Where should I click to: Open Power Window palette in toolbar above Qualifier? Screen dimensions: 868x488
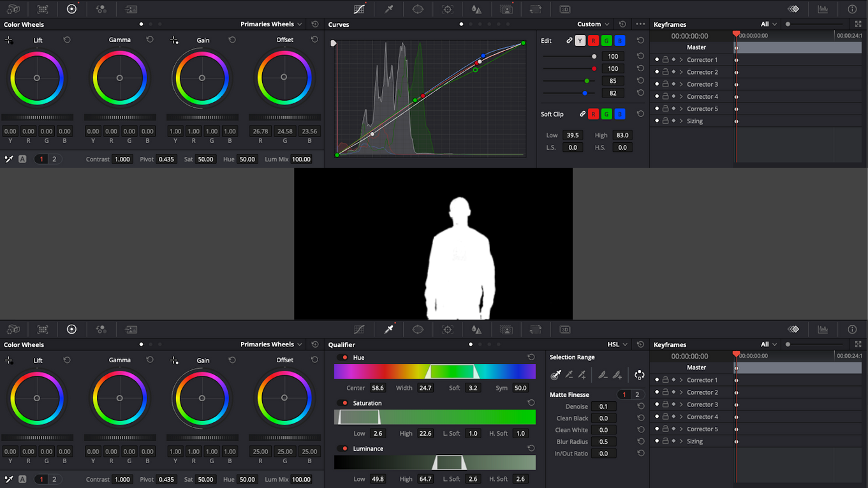(418, 329)
